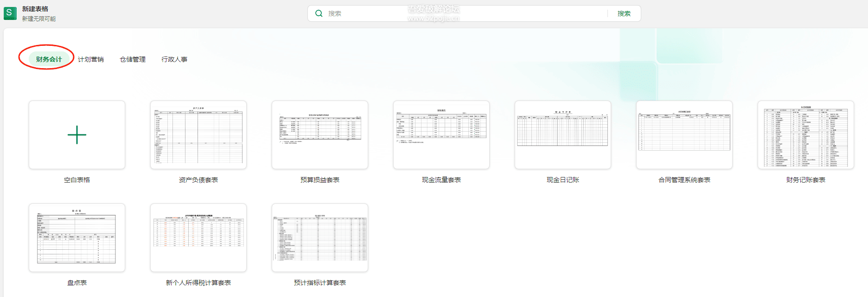This screenshot has width=868, height=297.
Task: Switch to the 计划营销 tab
Action: [x=91, y=59]
